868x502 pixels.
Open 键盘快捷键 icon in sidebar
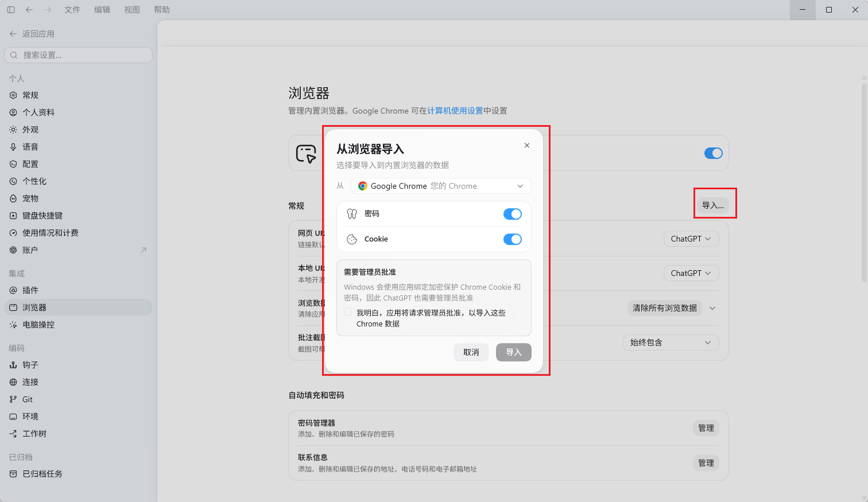click(x=13, y=216)
